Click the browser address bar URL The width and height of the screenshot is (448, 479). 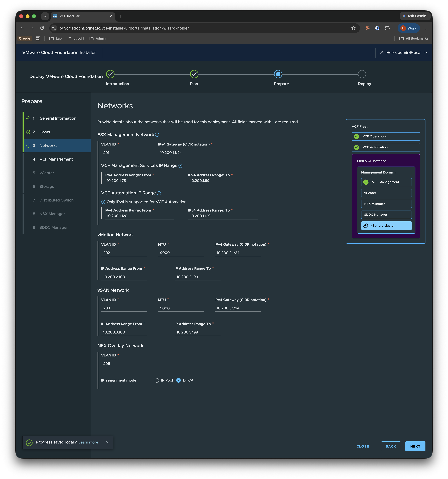pos(124,28)
